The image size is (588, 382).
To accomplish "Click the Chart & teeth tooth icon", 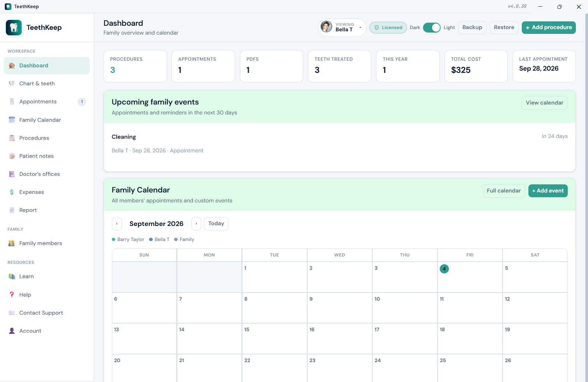I will [x=12, y=84].
